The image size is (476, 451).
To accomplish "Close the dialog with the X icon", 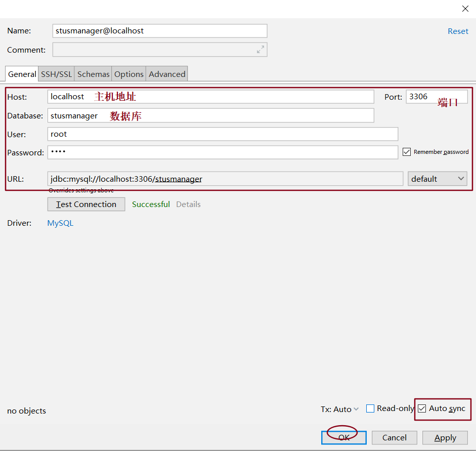I will (x=465, y=9).
